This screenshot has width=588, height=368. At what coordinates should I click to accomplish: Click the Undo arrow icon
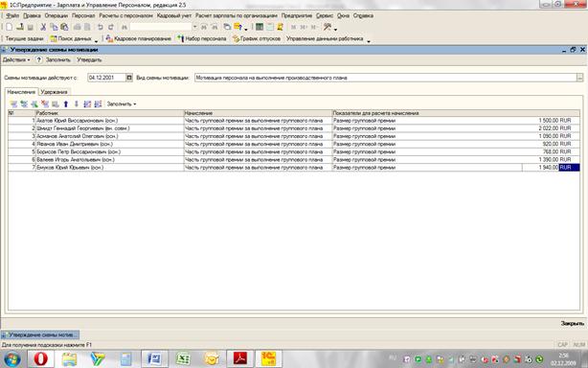pos(101,27)
